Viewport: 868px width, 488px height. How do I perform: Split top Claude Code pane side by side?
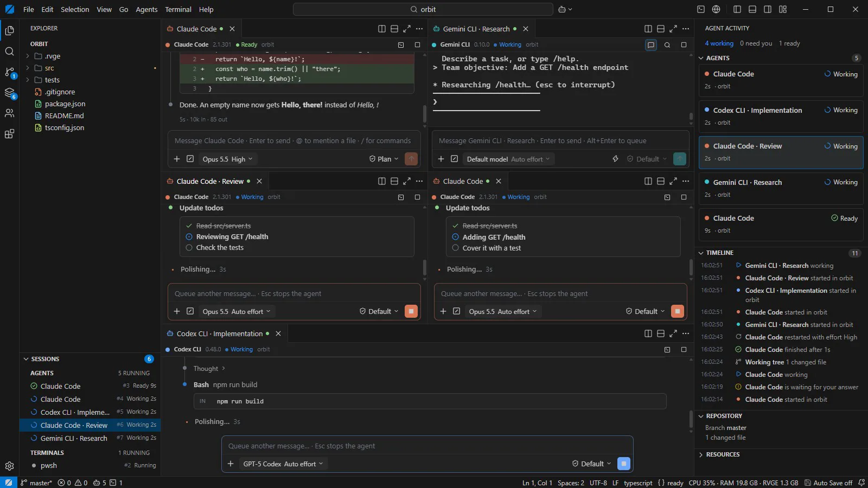382,29
